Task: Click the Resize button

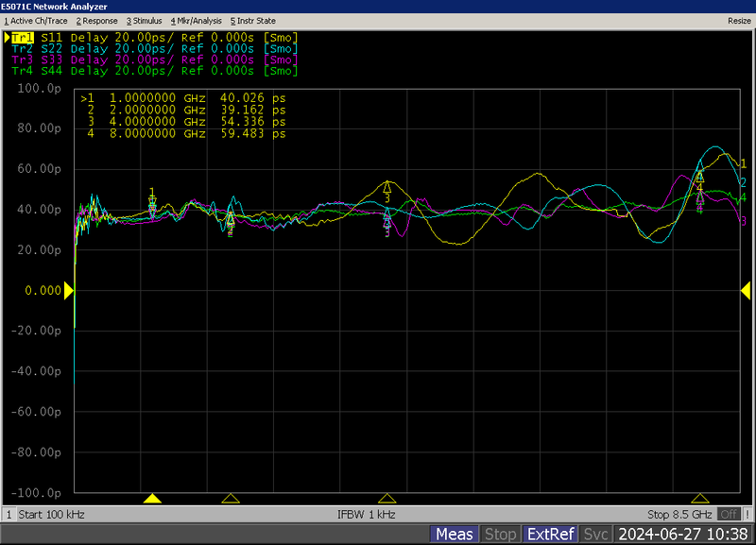Action: coord(739,20)
